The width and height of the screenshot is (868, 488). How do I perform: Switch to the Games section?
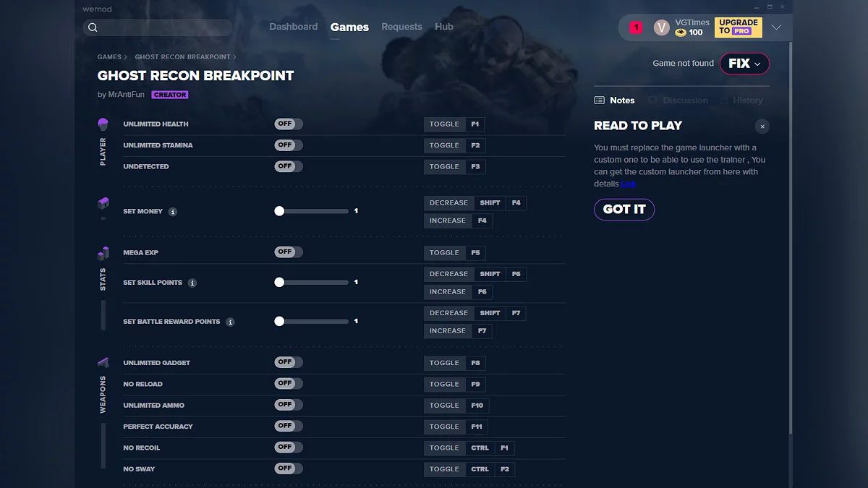(x=349, y=27)
